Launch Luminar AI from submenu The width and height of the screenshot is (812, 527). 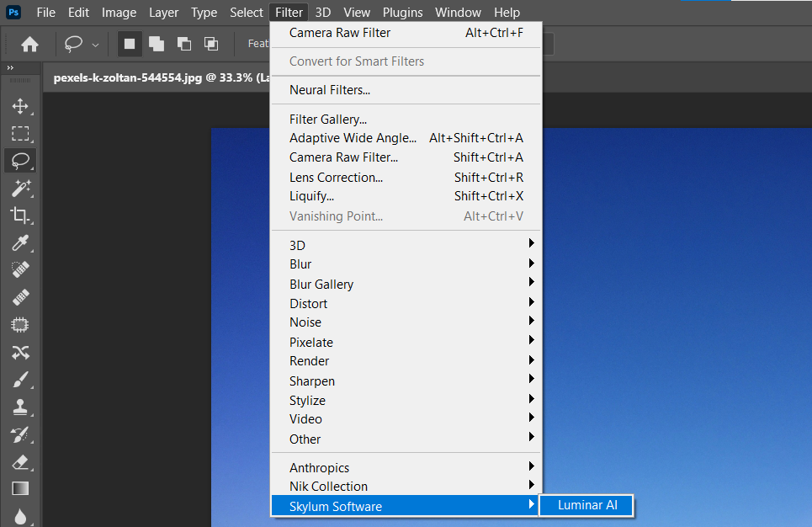[586, 505]
